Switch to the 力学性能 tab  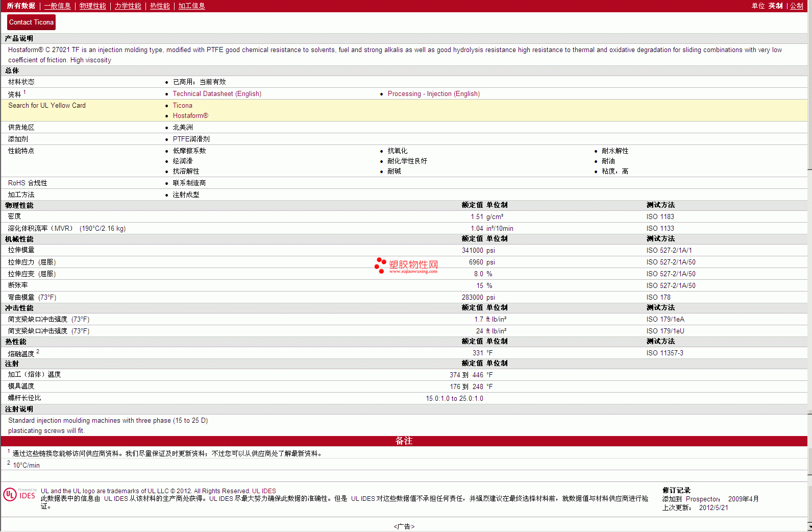click(128, 6)
